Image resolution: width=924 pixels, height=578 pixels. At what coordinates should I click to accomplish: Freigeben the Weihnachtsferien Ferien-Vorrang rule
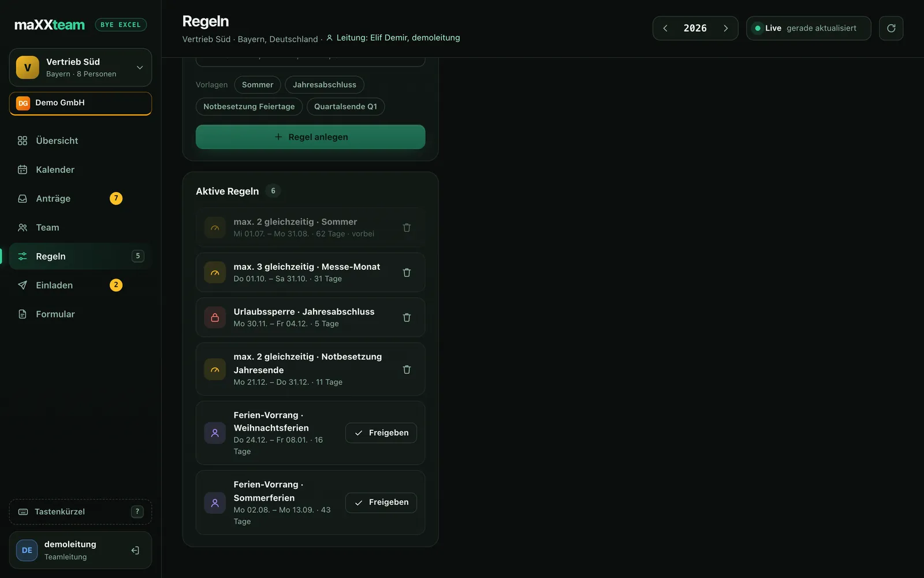click(381, 433)
